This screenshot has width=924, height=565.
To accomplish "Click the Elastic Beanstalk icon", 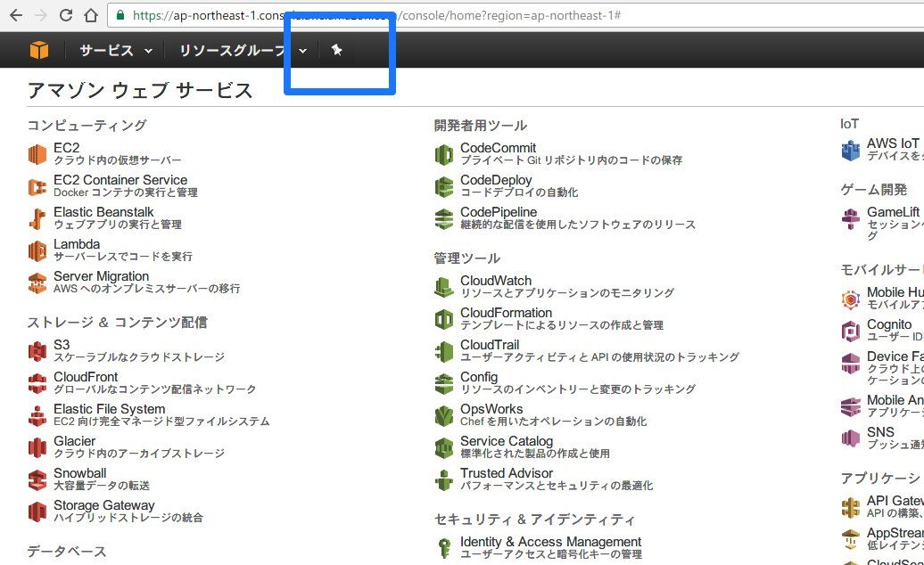I will click(37, 218).
